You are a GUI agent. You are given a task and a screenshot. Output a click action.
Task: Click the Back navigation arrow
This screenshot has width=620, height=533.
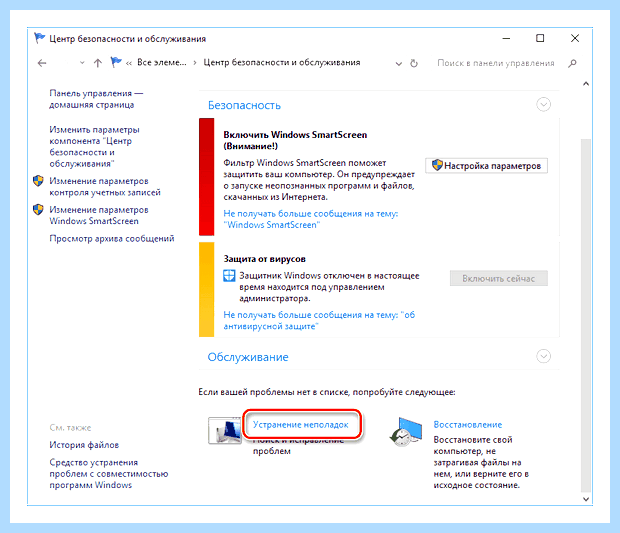click(x=42, y=63)
